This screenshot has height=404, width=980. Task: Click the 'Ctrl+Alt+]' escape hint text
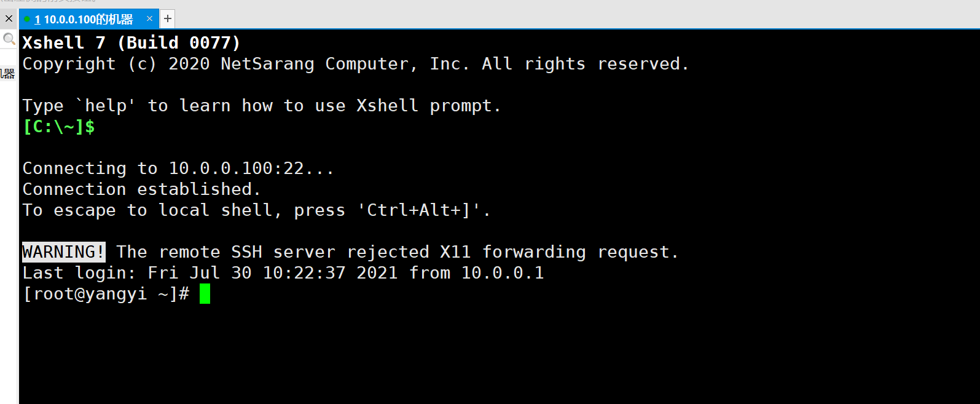[424, 210]
